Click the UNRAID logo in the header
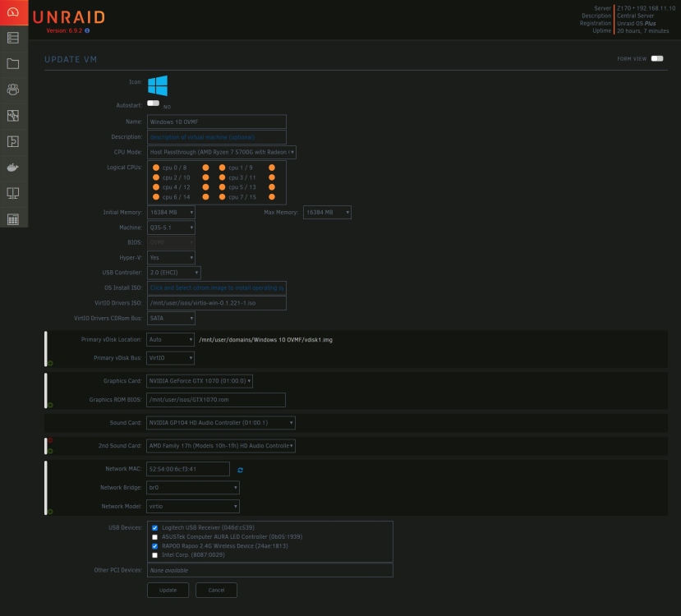Viewport: 681px width, 616px height. tap(69, 17)
